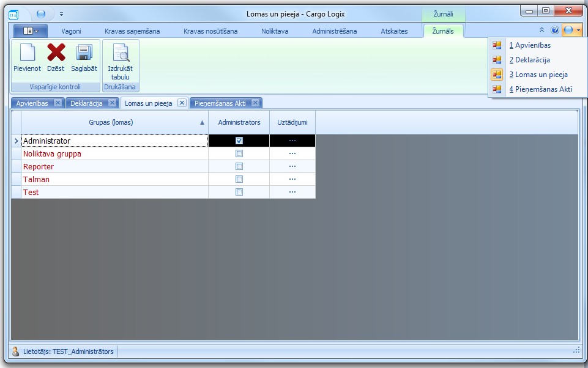
Task: Close the Pieņemšanas Akti tab
Action: [x=256, y=103]
